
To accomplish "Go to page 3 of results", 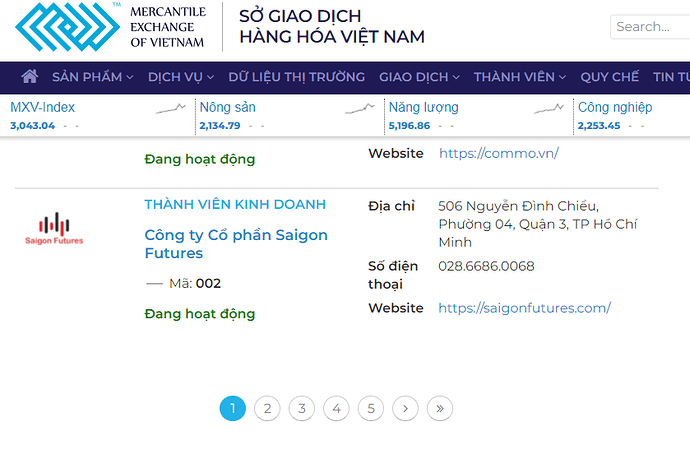I will pos(301,408).
